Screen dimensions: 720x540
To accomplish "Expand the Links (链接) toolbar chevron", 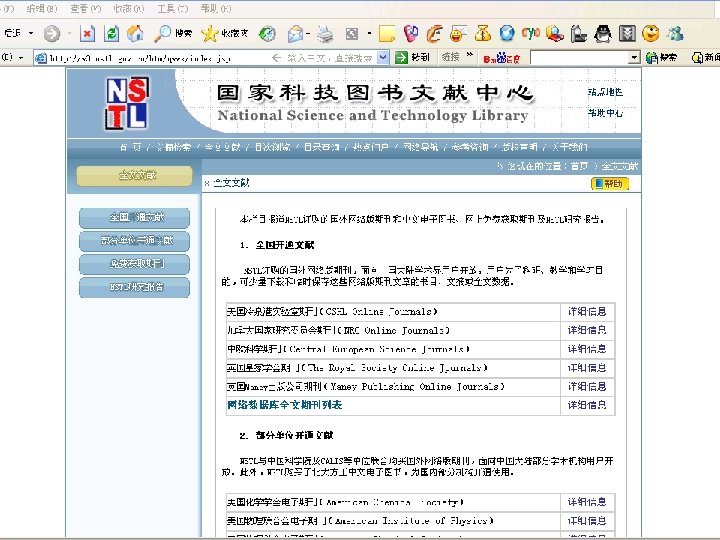I will pyautogui.click(x=469, y=55).
